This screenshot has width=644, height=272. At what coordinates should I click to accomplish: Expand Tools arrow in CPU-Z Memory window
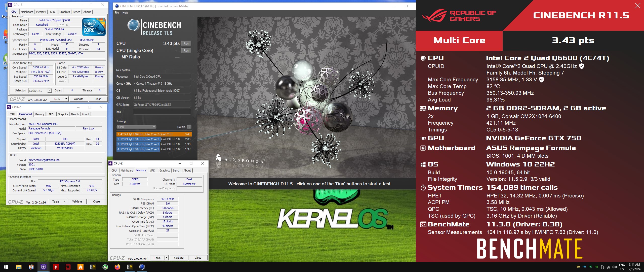point(166,258)
